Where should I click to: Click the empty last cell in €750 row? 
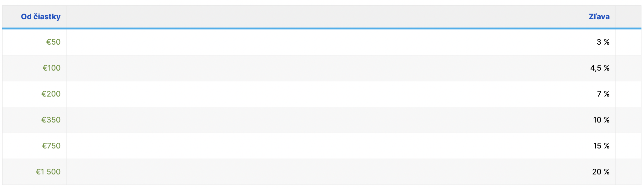[628, 146]
